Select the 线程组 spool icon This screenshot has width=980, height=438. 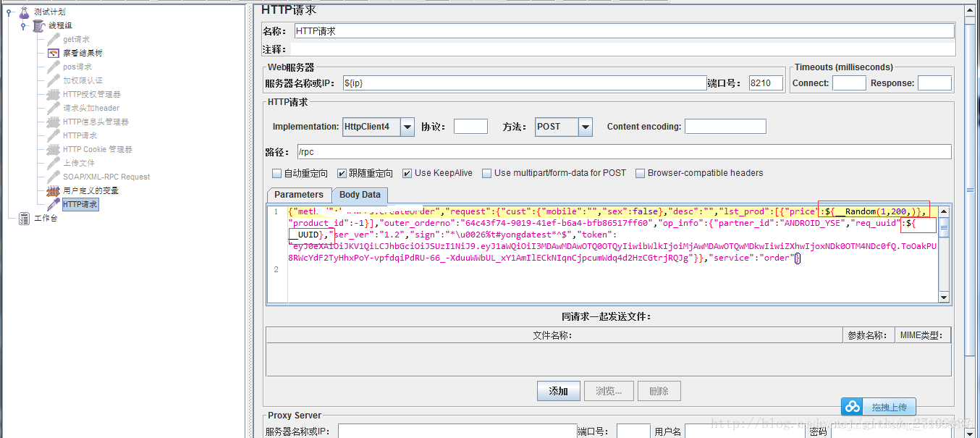click(x=38, y=25)
